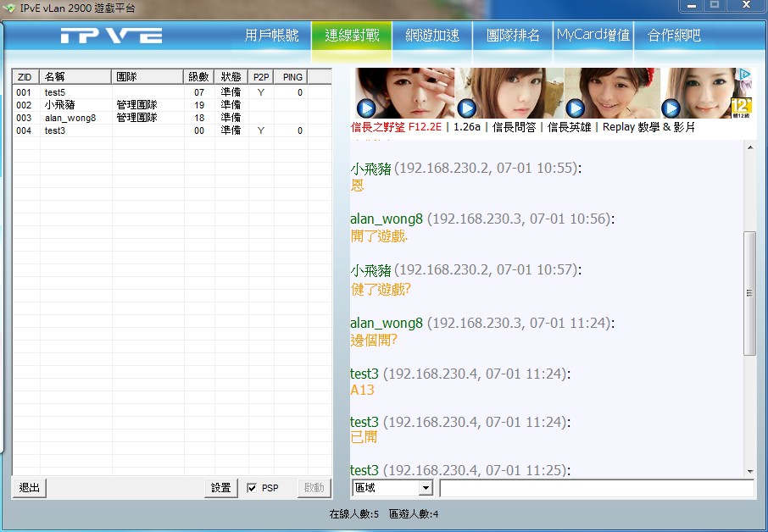Open the 信長英雄 link
768x532 pixels.
click(569, 127)
